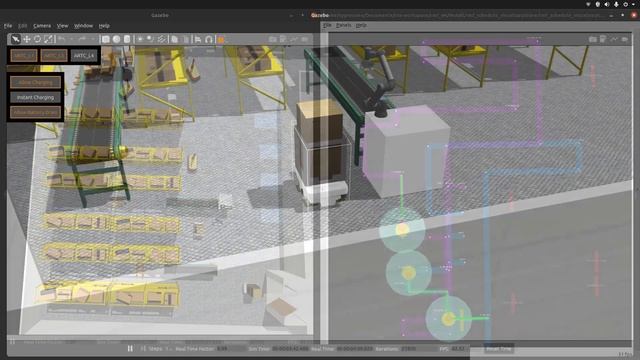Viewport: 640px width, 360px height.
Task: Open the Camera menu
Action: pyautogui.click(x=42, y=26)
